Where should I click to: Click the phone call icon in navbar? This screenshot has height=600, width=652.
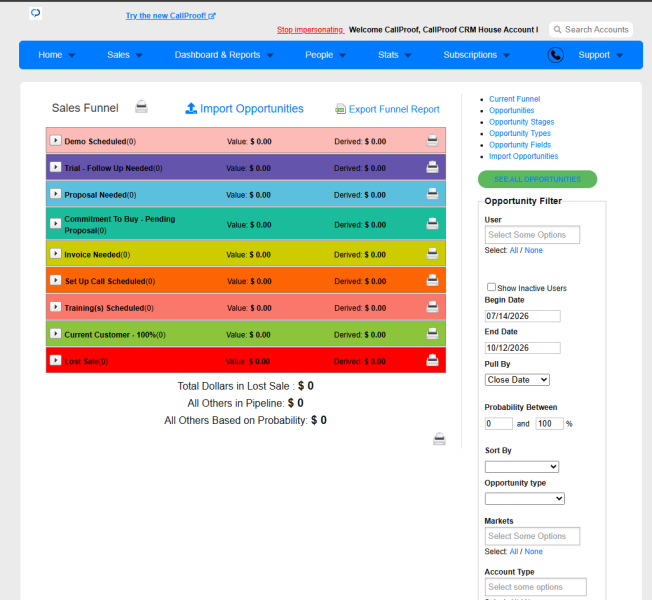(x=556, y=55)
